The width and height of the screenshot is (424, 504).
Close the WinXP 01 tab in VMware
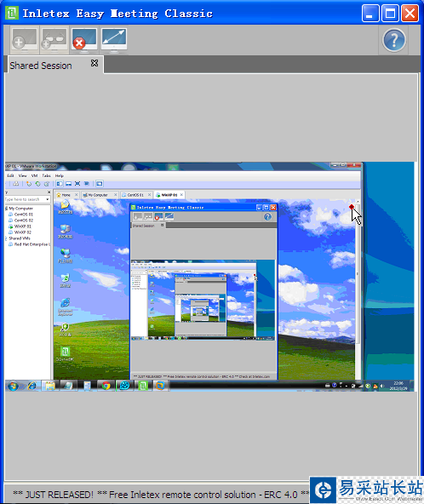[x=181, y=195]
